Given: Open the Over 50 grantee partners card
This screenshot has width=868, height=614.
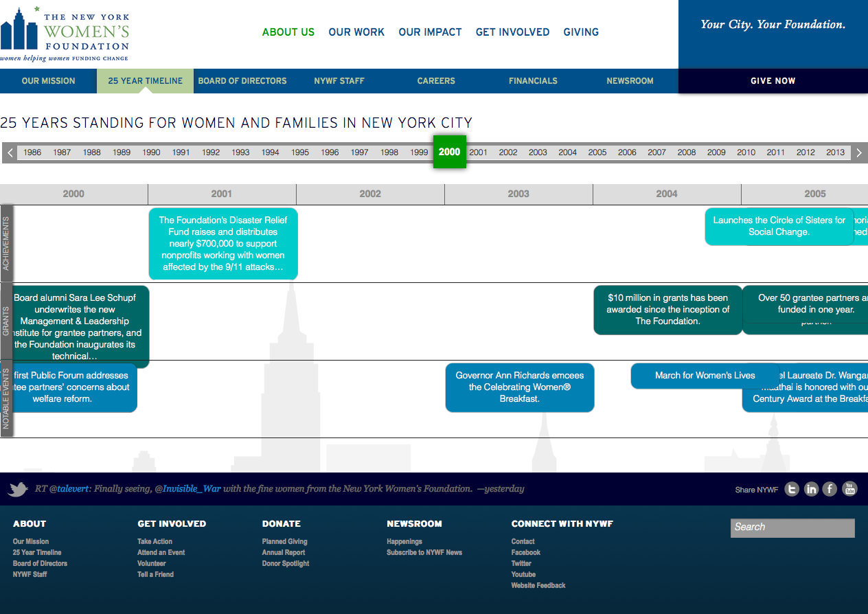Looking at the screenshot, I should pos(807,304).
